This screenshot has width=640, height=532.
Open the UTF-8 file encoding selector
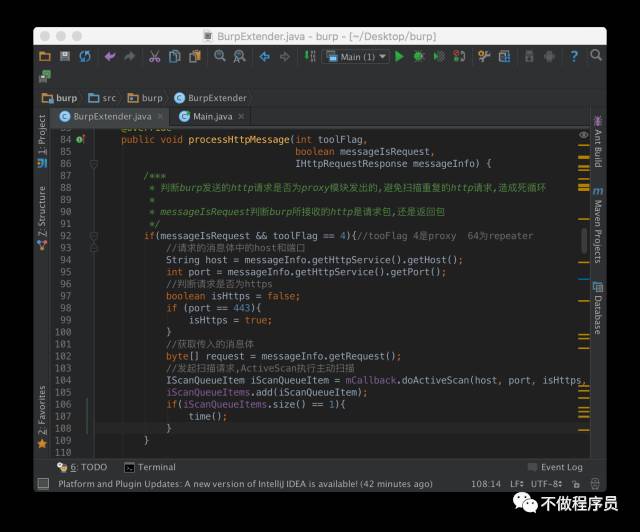point(546,484)
